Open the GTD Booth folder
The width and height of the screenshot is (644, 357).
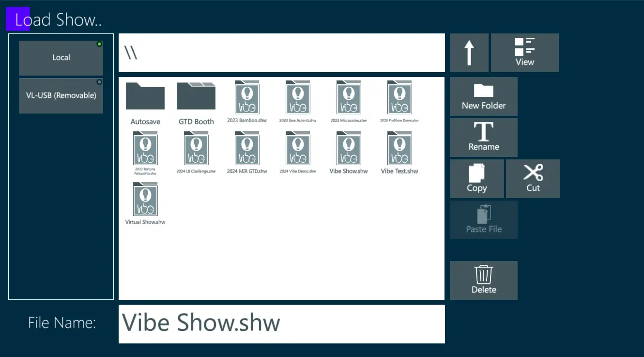196,103
